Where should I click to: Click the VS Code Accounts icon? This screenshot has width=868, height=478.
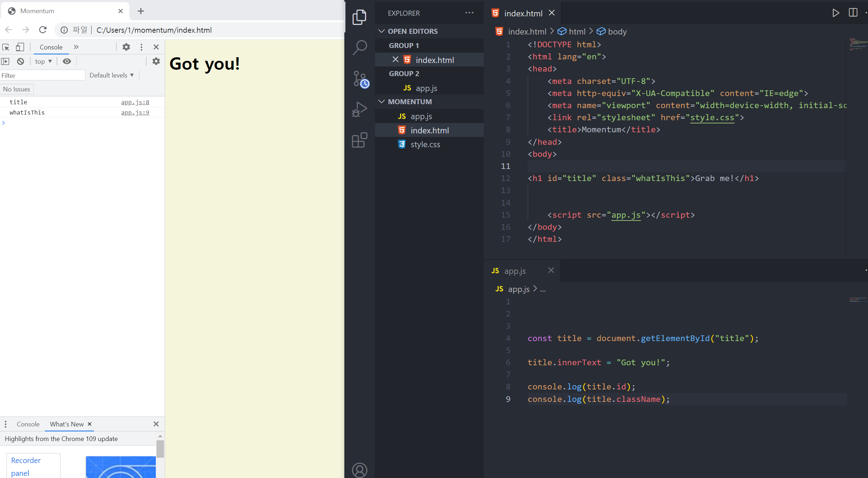pos(360,469)
